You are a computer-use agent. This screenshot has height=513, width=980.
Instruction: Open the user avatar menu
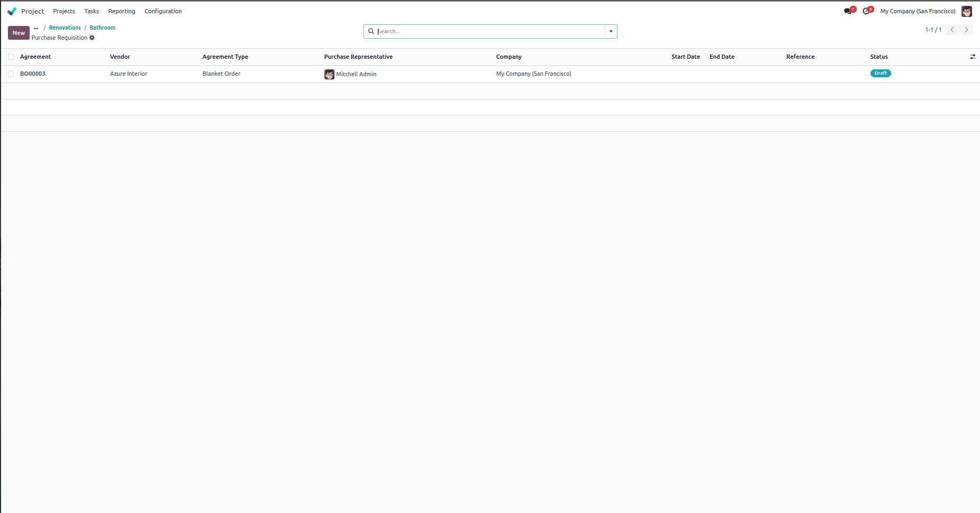coord(967,11)
